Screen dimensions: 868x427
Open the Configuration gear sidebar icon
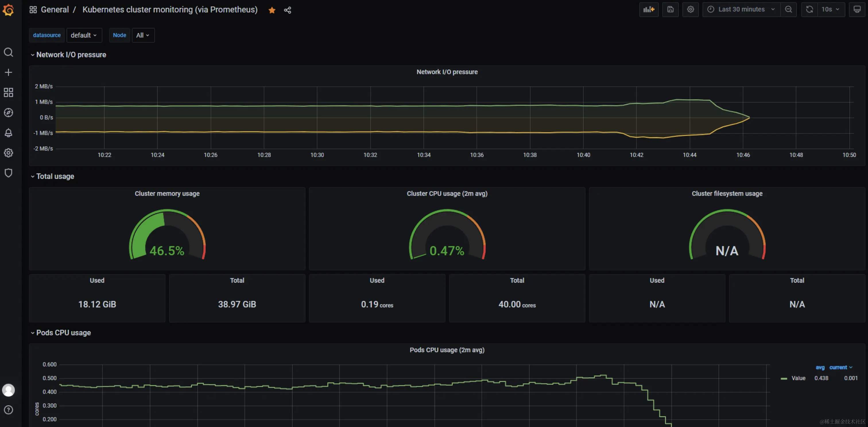point(8,153)
